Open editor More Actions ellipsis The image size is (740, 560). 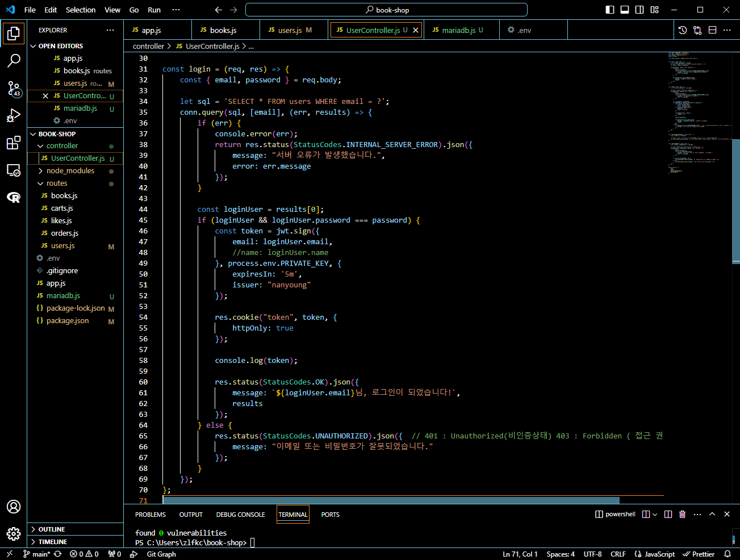727,30
